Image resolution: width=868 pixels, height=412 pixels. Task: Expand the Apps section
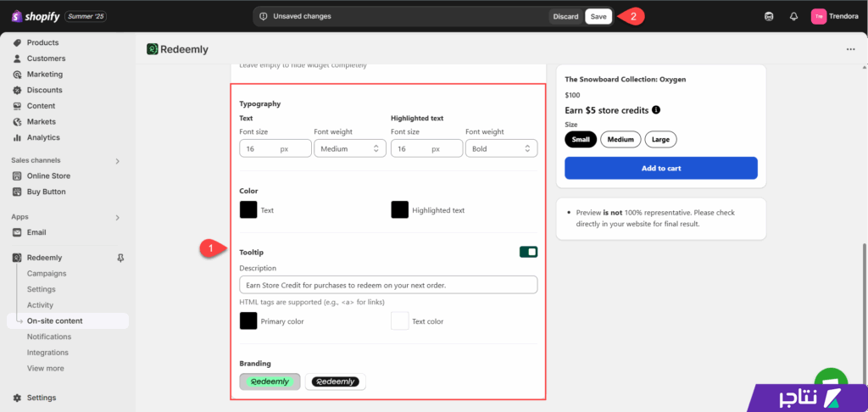point(117,218)
